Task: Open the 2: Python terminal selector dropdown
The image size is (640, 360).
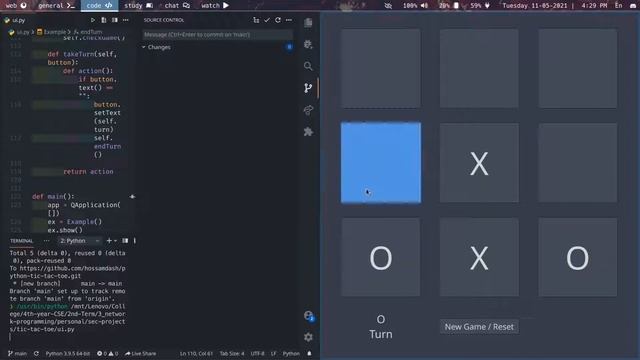Action: click(x=80, y=241)
